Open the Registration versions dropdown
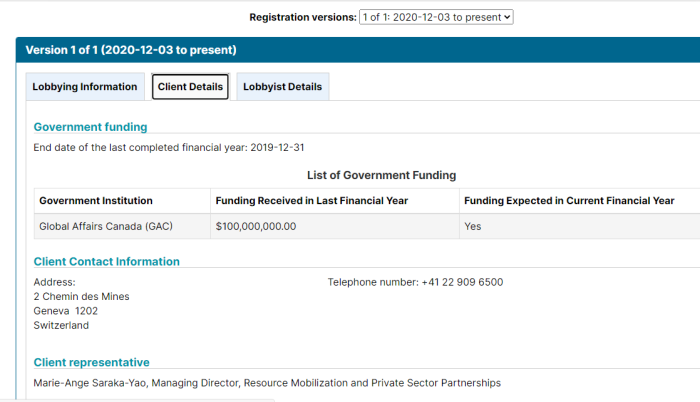 point(436,17)
